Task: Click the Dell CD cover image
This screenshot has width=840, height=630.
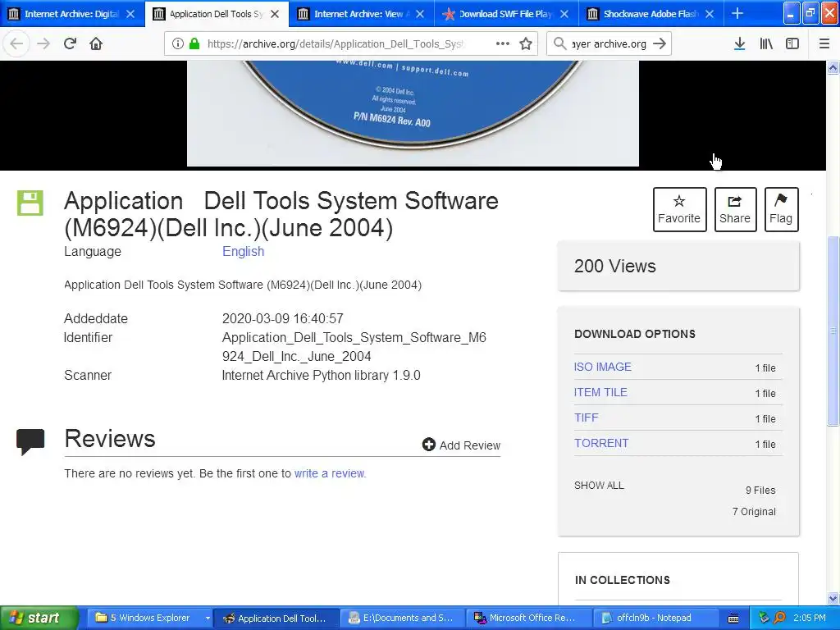Action: 413,113
